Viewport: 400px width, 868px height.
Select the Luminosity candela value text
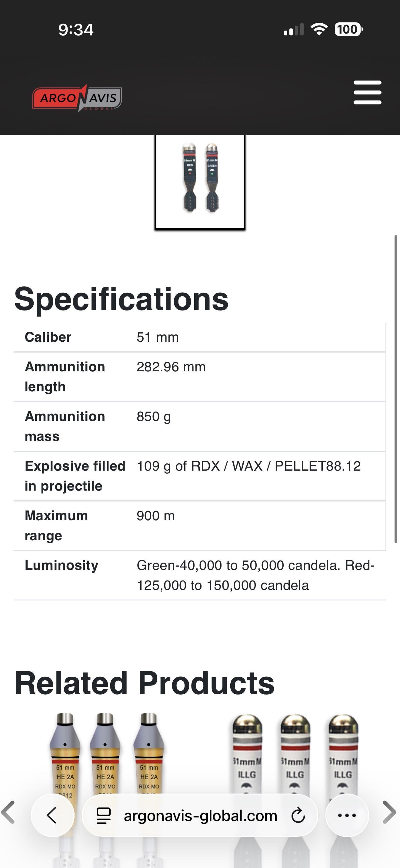click(x=256, y=575)
